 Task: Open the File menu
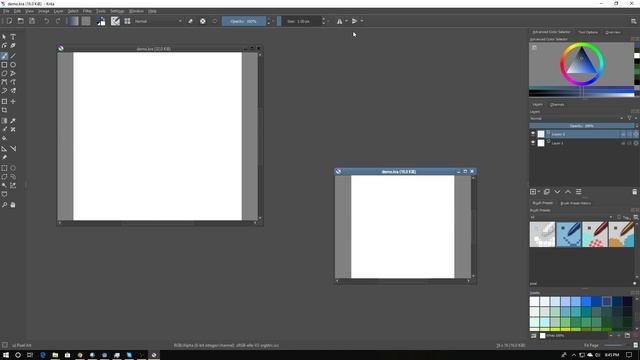point(6,11)
